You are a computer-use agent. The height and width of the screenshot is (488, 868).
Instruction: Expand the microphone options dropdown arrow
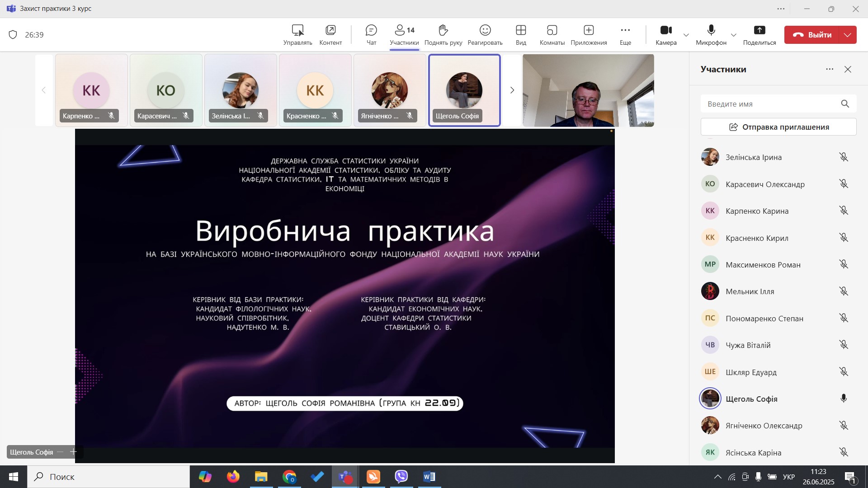point(733,35)
